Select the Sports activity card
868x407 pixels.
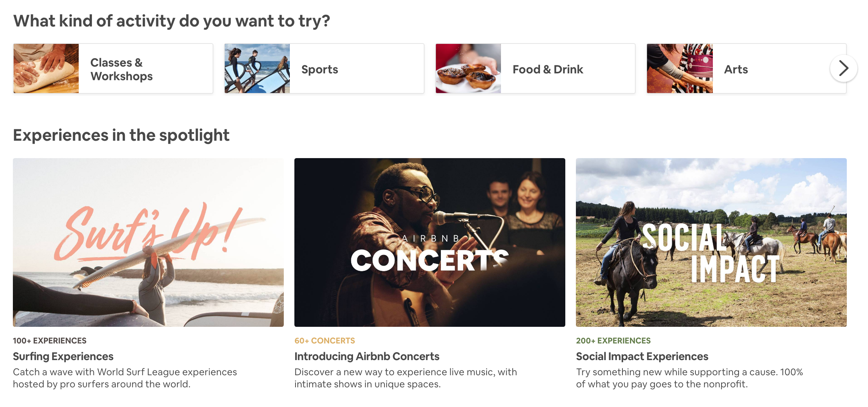tap(324, 68)
